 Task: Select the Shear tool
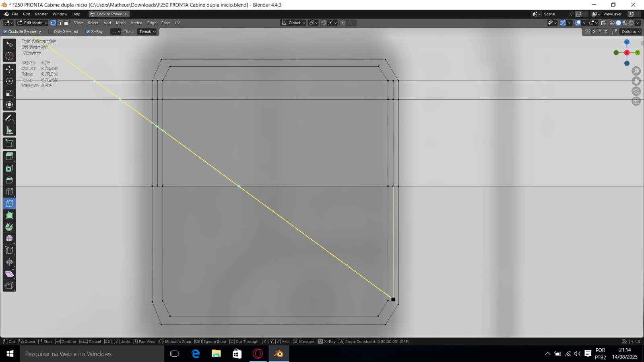pos(10,274)
